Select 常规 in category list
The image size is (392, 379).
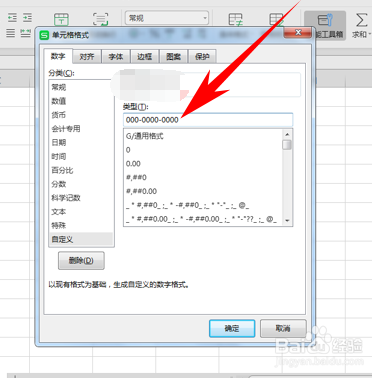pyautogui.click(x=81, y=87)
